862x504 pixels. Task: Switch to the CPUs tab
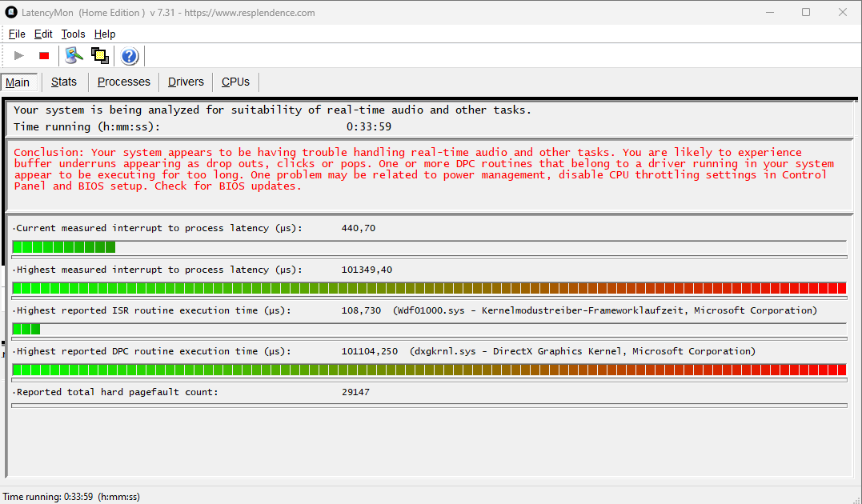(235, 82)
